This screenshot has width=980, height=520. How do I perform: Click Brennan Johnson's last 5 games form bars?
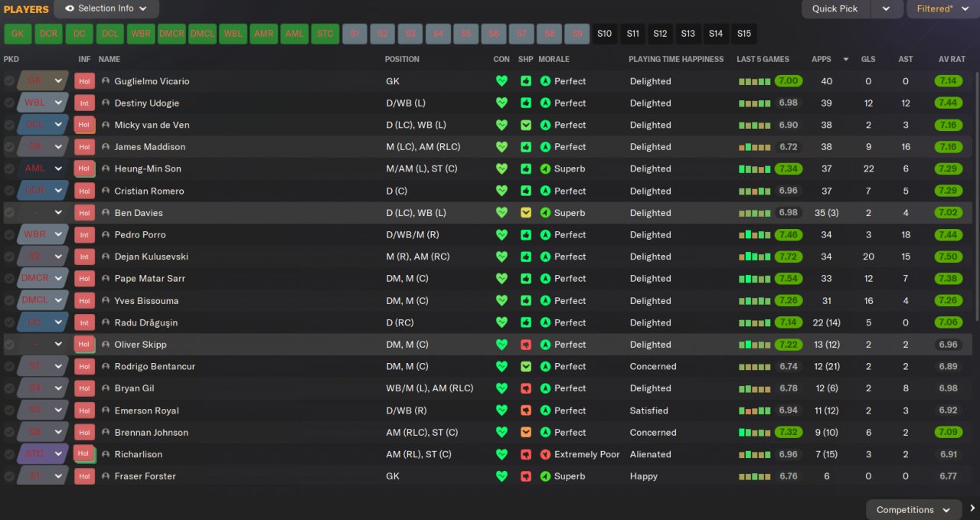click(x=754, y=432)
